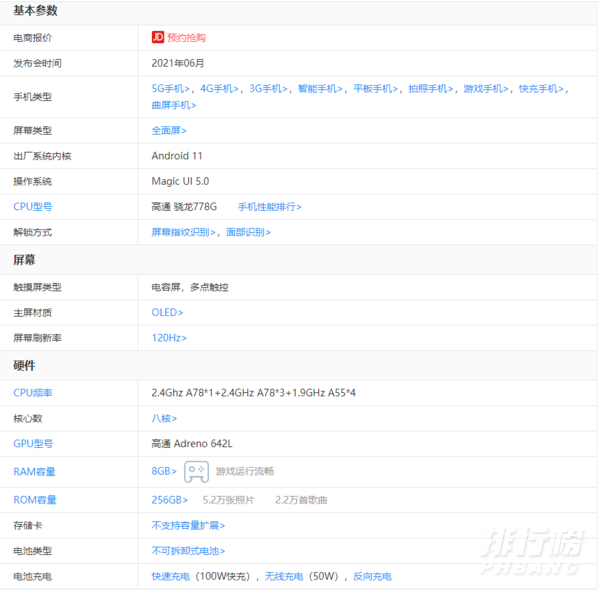Screen dimensions: 600x590
Task: Click the 2021年06月 release date text
Action: [178, 63]
